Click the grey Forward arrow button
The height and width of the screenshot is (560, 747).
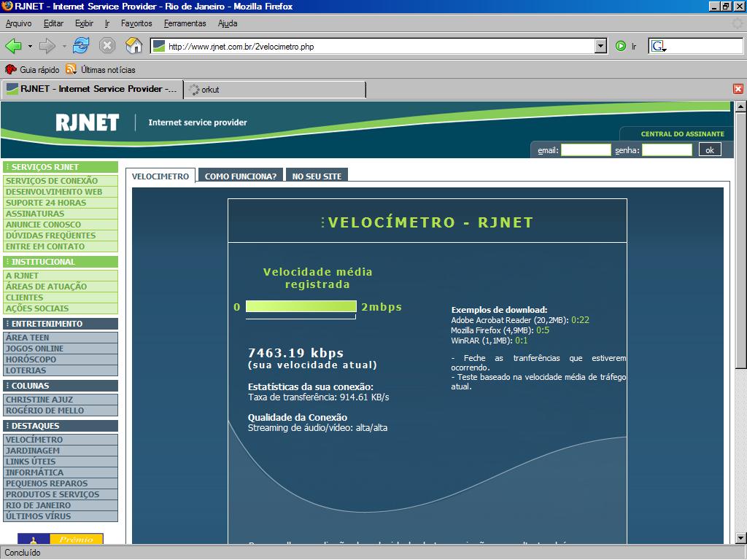pyautogui.click(x=47, y=46)
